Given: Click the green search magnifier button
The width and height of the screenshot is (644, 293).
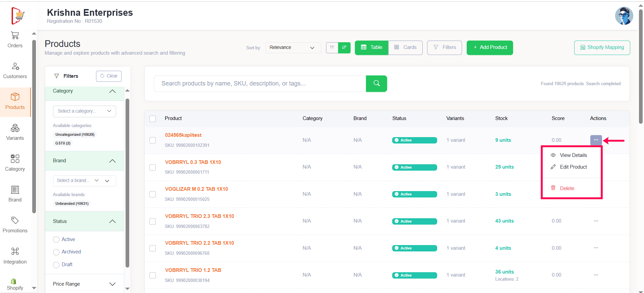Looking at the screenshot, I should [x=376, y=83].
